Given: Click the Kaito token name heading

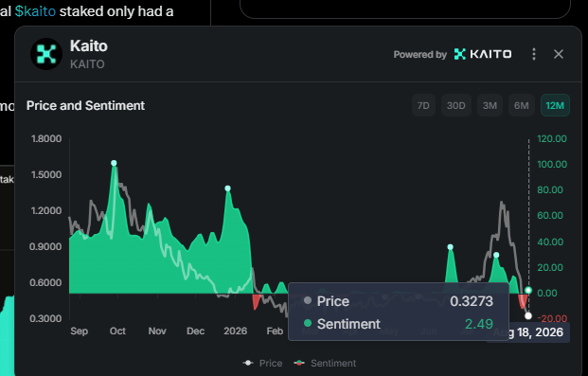Looking at the screenshot, I should point(89,45).
